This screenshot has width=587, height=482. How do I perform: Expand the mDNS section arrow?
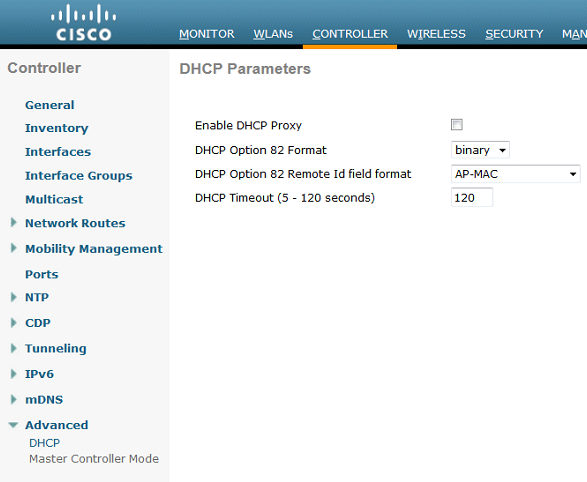tap(13, 399)
